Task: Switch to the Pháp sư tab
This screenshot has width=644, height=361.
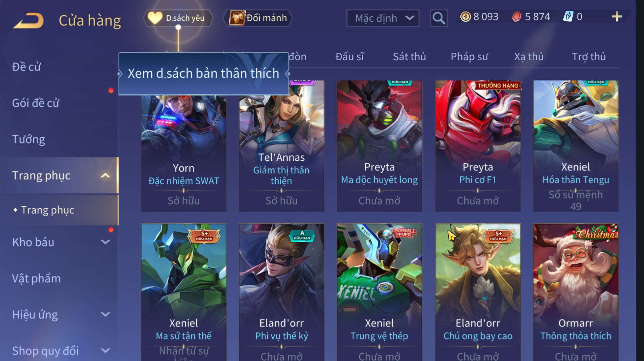Action: [469, 57]
